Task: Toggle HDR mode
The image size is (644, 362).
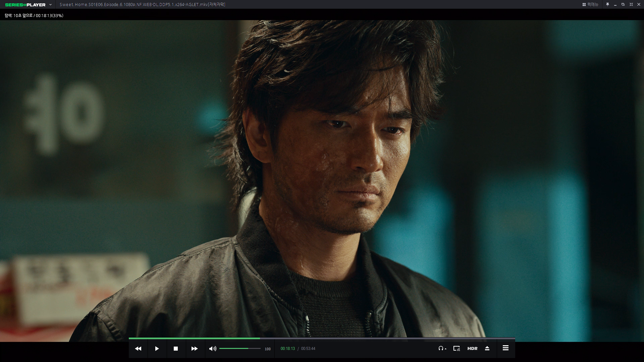Action: click(x=472, y=349)
